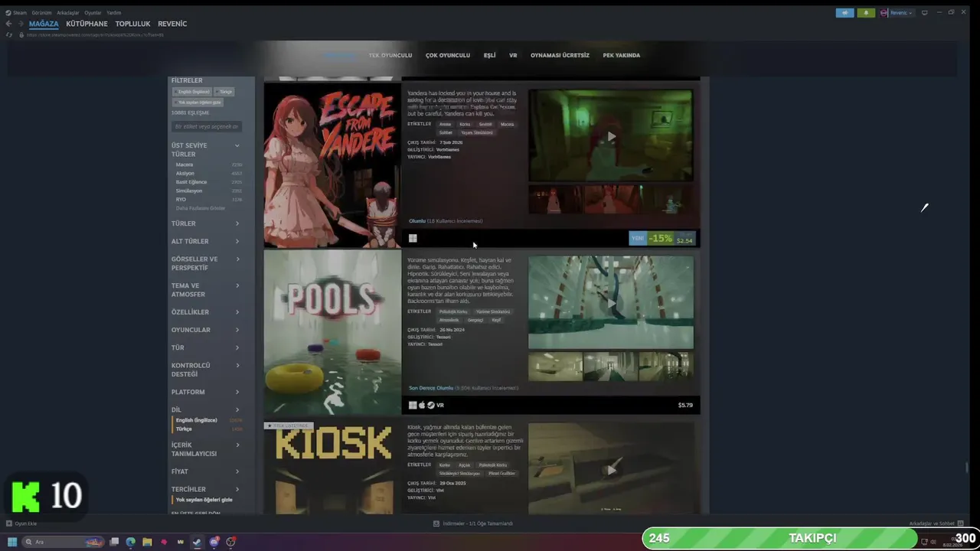Click the Steam taskbar icon

tap(197, 542)
